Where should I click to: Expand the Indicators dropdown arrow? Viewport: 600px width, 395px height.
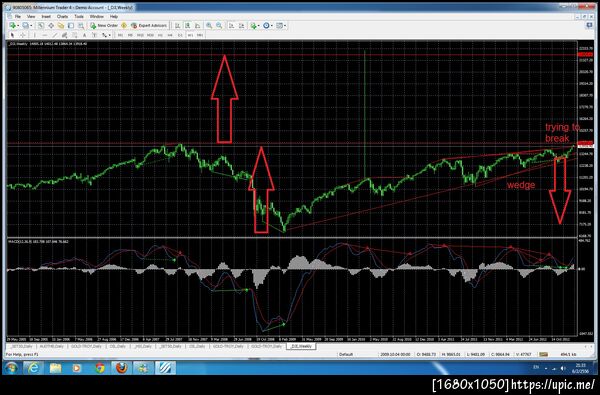coord(259,26)
